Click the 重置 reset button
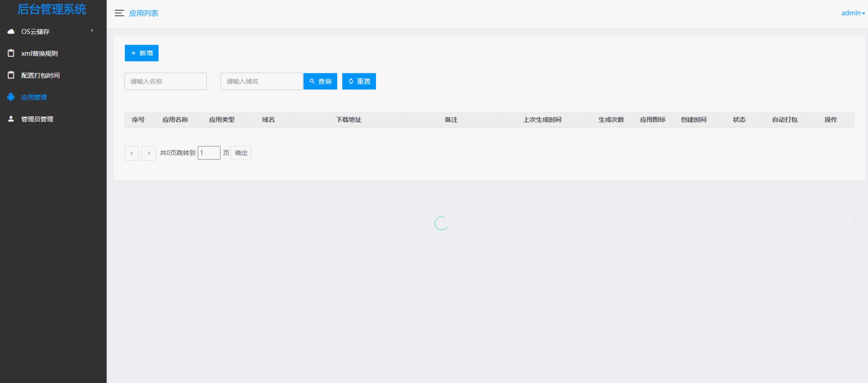 point(359,81)
